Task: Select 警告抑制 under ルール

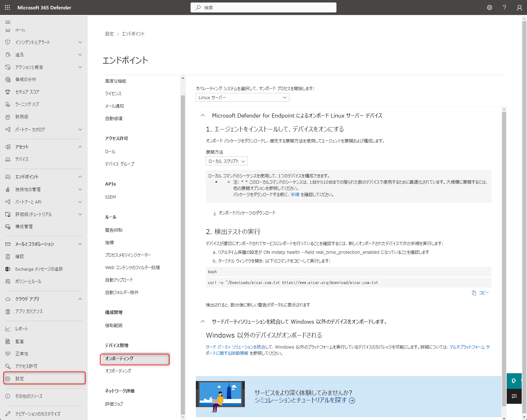Action: click(114, 230)
